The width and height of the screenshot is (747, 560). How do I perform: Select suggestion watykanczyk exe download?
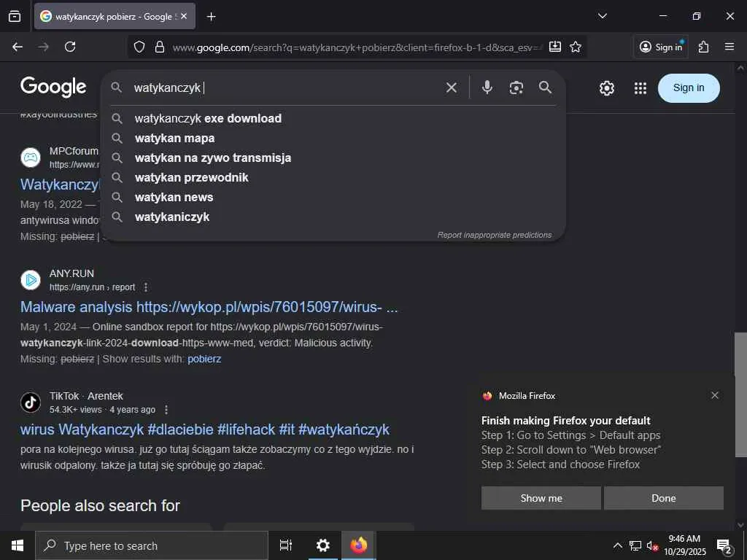333,118
